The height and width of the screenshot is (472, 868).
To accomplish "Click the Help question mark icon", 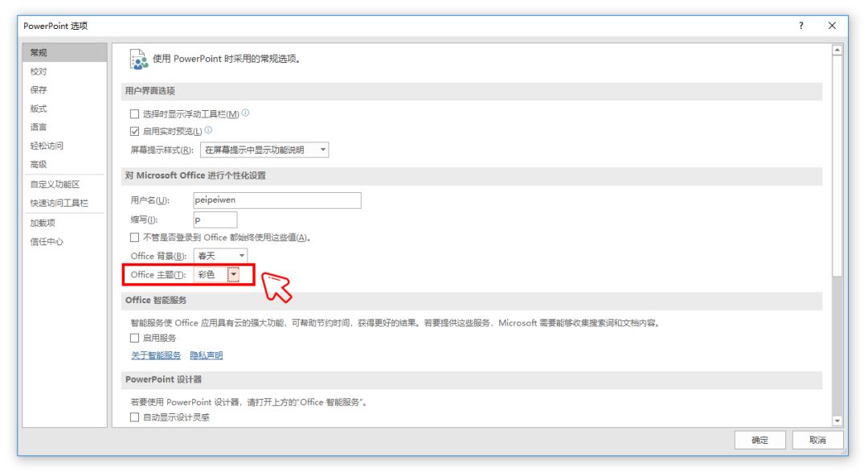I will (x=800, y=26).
